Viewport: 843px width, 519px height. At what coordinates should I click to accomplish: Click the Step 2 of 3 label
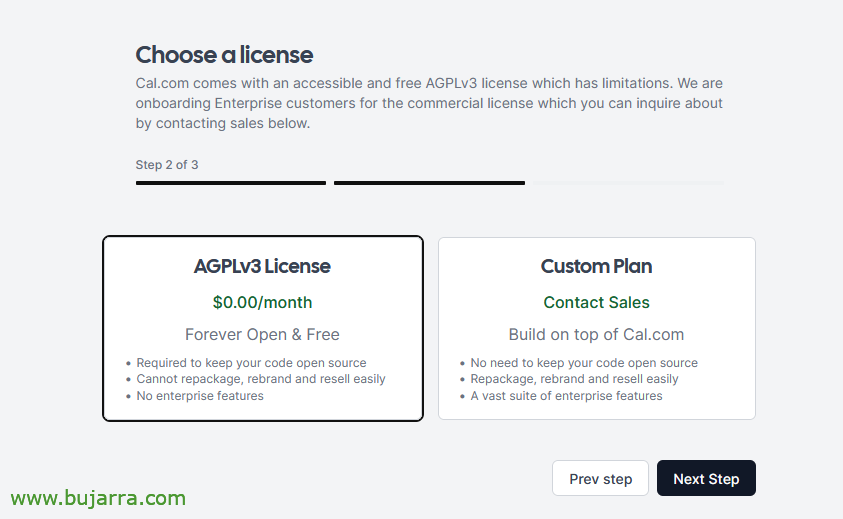point(167,165)
